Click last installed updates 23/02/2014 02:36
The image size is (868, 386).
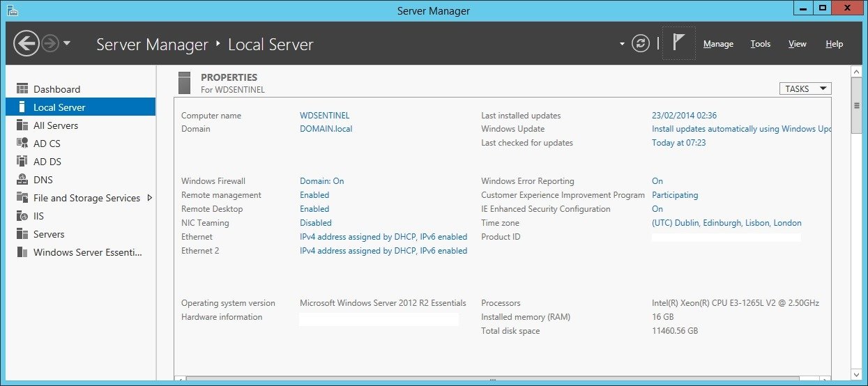pos(685,116)
